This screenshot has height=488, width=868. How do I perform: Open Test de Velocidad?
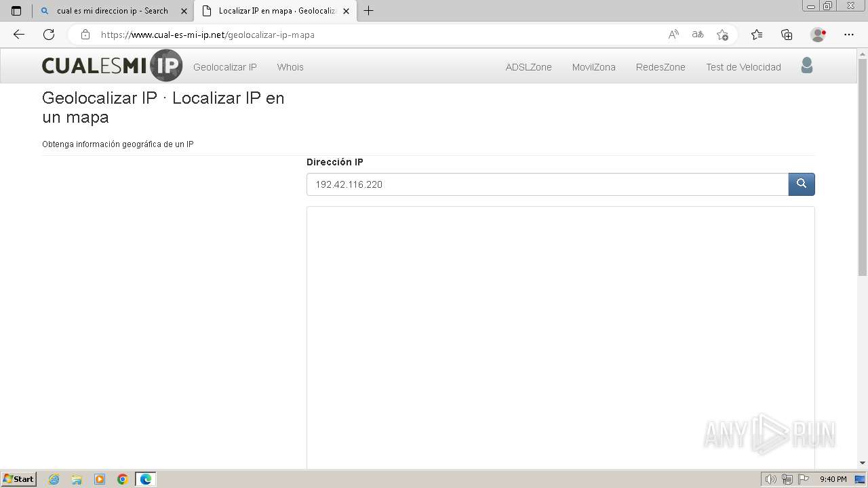point(743,67)
